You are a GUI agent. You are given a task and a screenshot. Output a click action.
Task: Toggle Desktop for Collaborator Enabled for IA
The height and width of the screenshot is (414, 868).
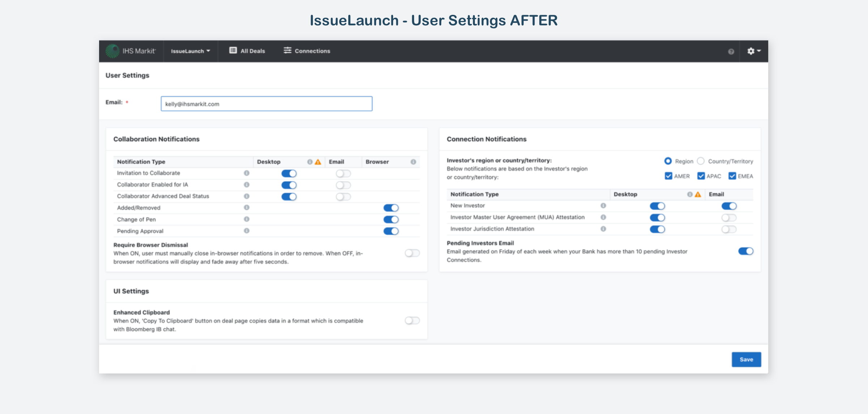[289, 185]
